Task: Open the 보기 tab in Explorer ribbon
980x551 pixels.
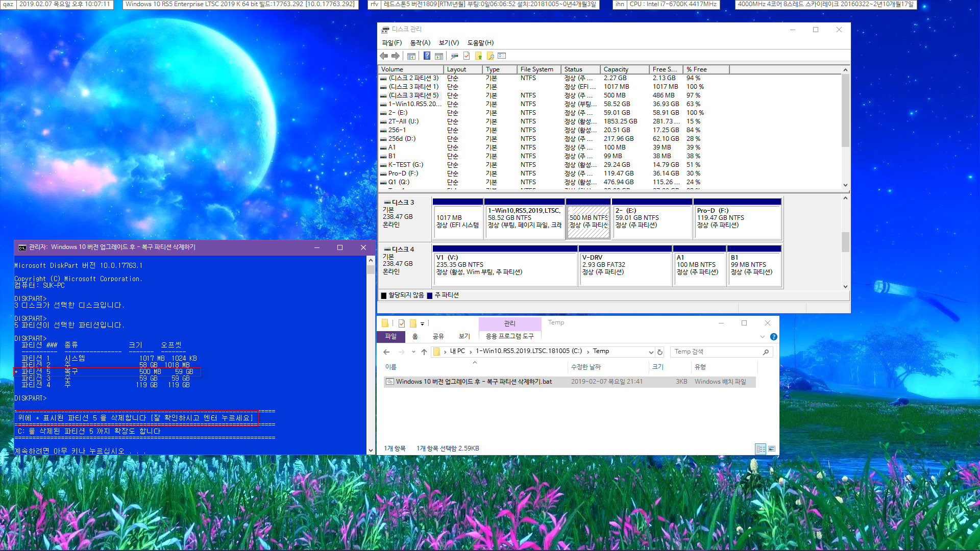Action: point(464,337)
